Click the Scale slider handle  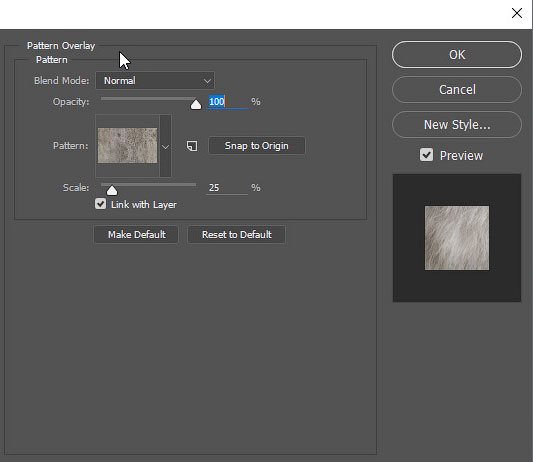(x=112, y=190)
